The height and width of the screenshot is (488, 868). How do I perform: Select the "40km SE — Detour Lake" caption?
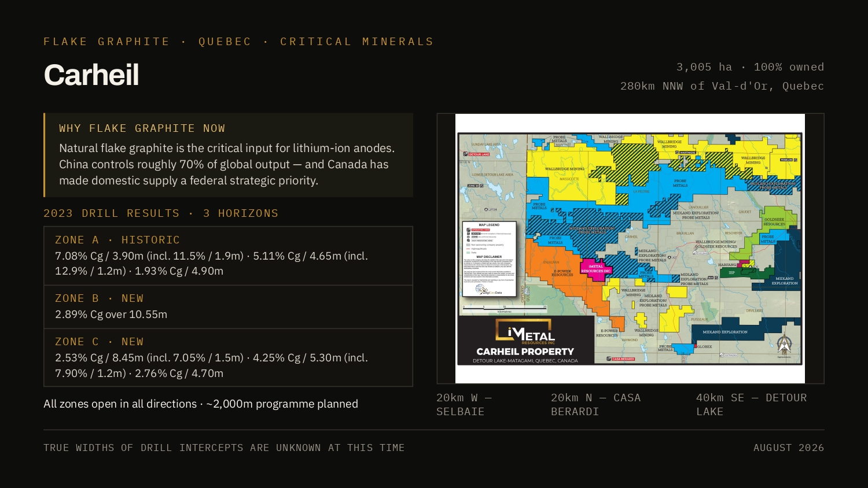click(x=751, y=405)
